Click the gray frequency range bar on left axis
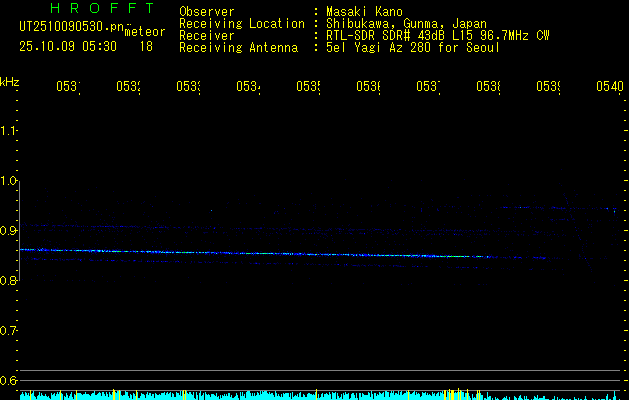 click(x=19, y=231)
